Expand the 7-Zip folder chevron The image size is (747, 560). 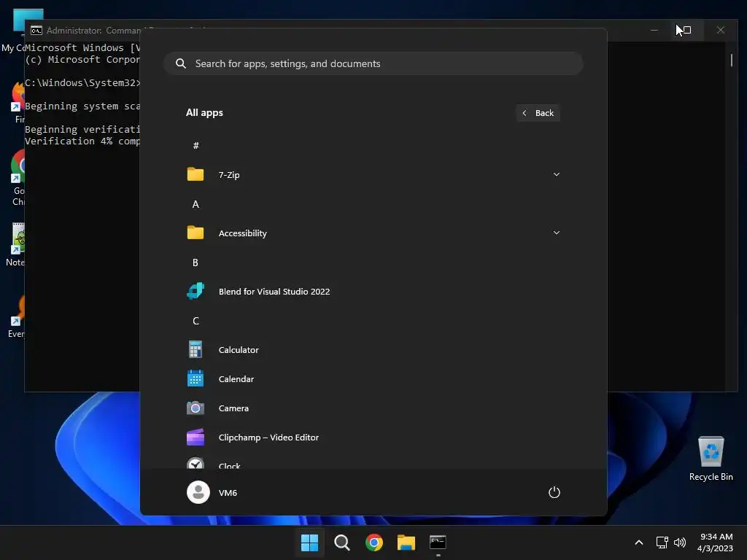556,174
